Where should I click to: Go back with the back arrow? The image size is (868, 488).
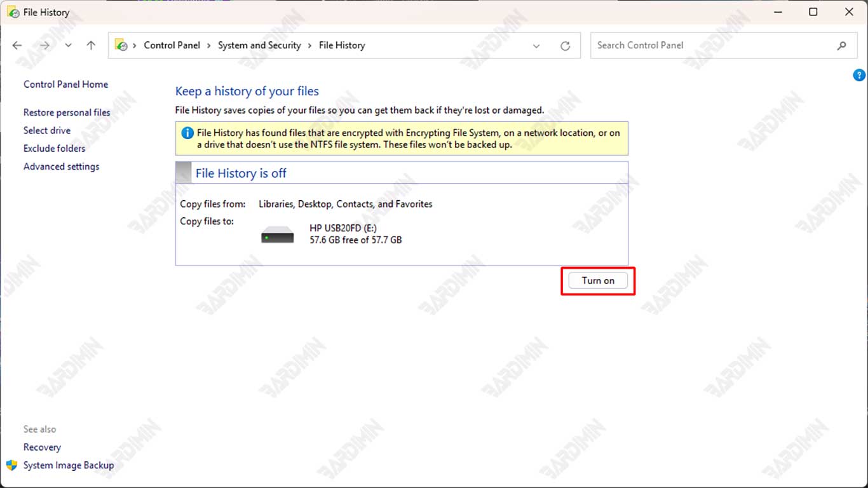point(17,45)
